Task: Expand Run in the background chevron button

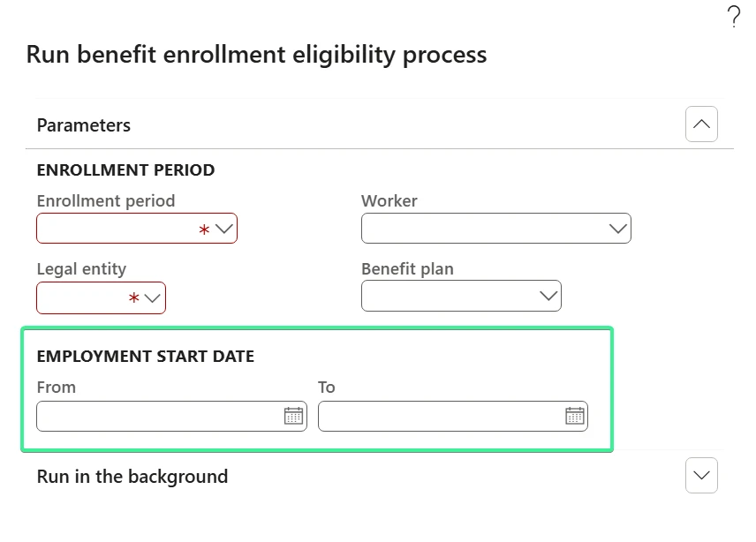Action: click(701, 476)
